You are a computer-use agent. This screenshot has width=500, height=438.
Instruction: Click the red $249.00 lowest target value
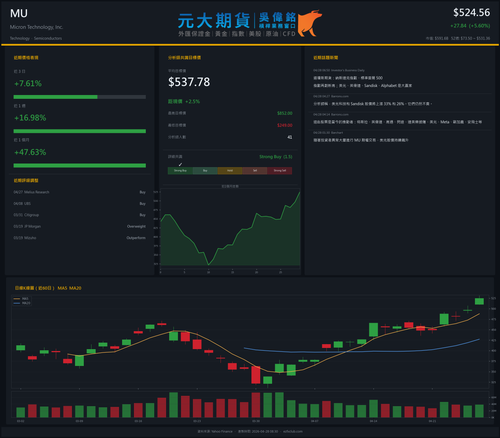coord(285,125)
